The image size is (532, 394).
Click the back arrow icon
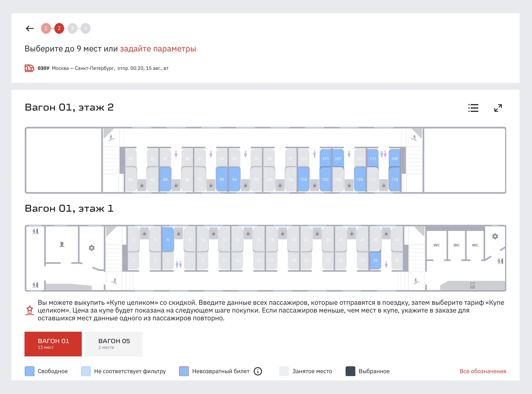tap(30, 29)
